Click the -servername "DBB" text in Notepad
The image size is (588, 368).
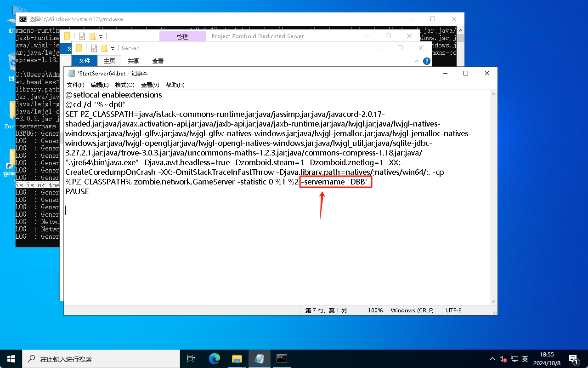(x=334, y=182)
